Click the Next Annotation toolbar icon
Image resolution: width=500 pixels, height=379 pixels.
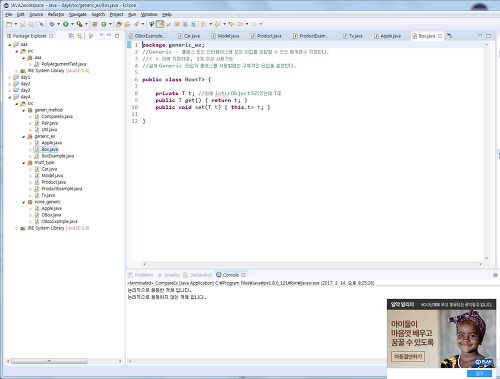(x=203, y=24)
